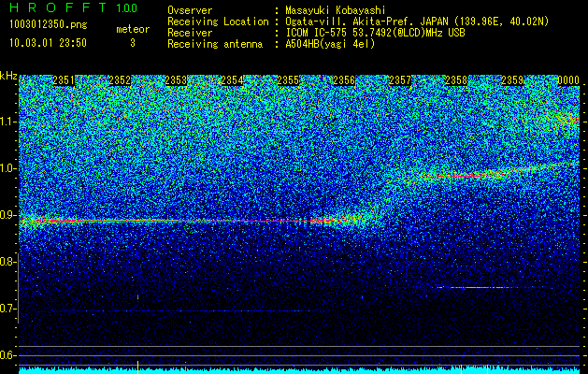Screen dimensions: 588x374
Task: Click the 2358 time marker
Action: [x=456, y=80]
